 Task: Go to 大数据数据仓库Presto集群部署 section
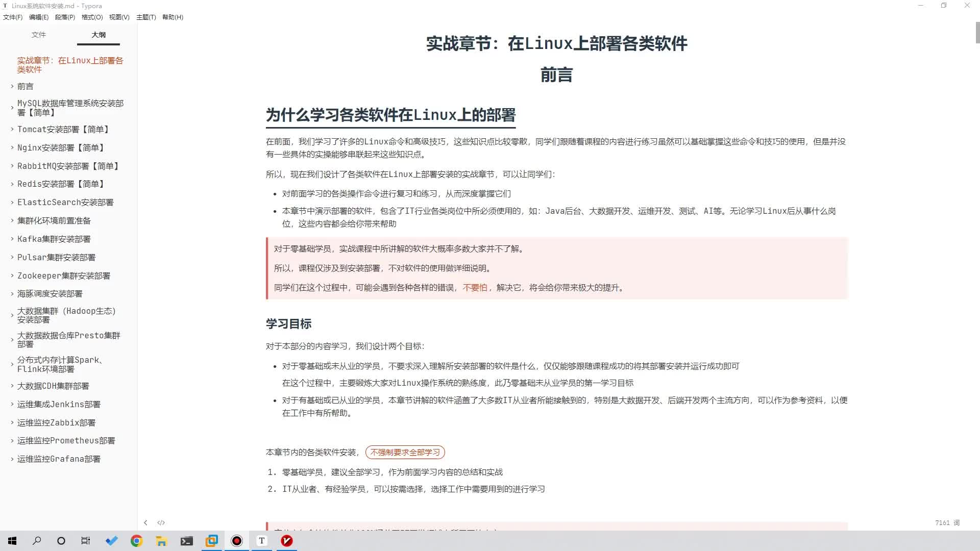pyautogui.click(x=69, y=340)
